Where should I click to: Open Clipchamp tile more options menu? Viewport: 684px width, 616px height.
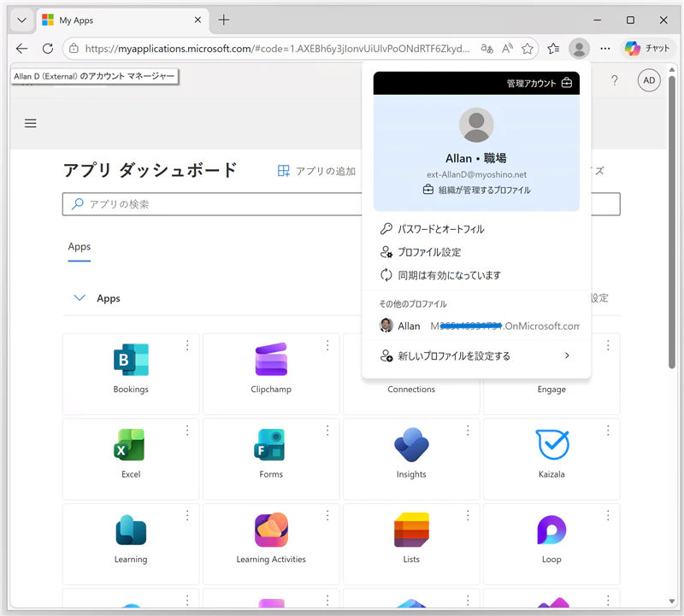[327, 346]
